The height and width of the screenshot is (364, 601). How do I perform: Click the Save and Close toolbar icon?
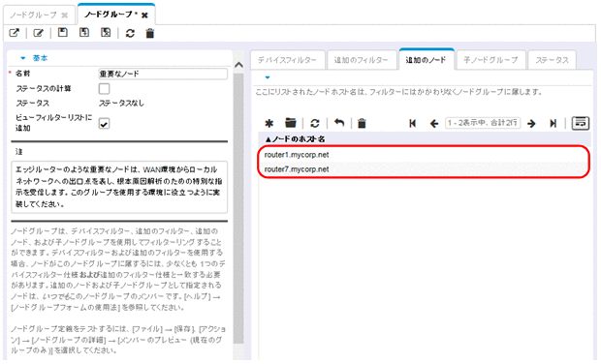[106, 33]
